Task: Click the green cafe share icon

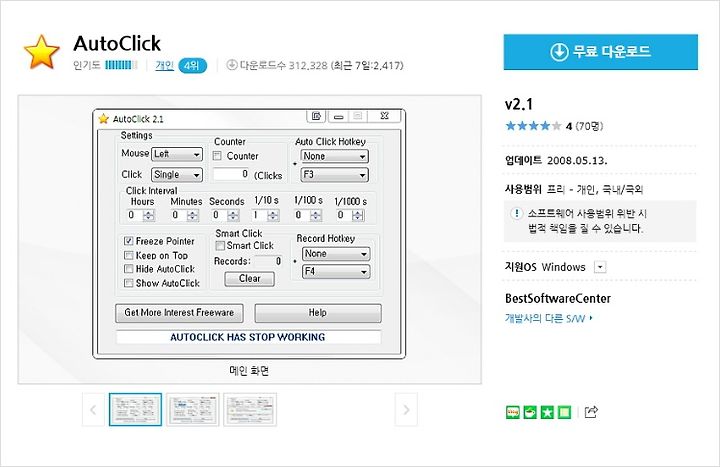Action: pyautogui.click(x=530, y=412)
